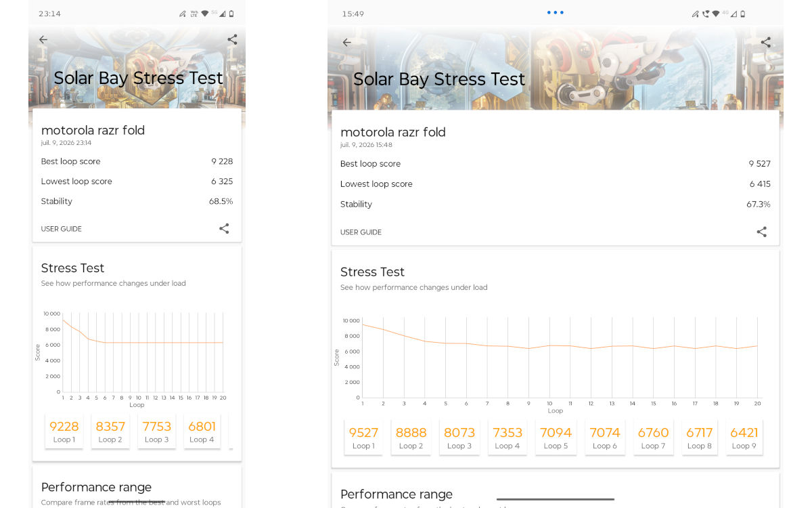Image resolution: width=812 pixels, height=508 pixels.
Task: Select the Loop 1 card showing 9228
Action: [64, 431]
